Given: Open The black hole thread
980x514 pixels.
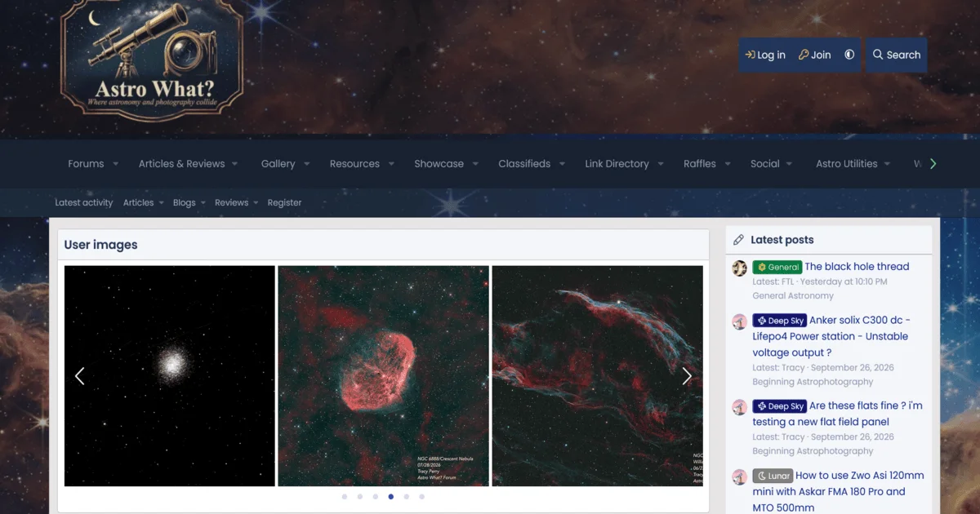Looking at the screenshot, I should click(857, 267).
